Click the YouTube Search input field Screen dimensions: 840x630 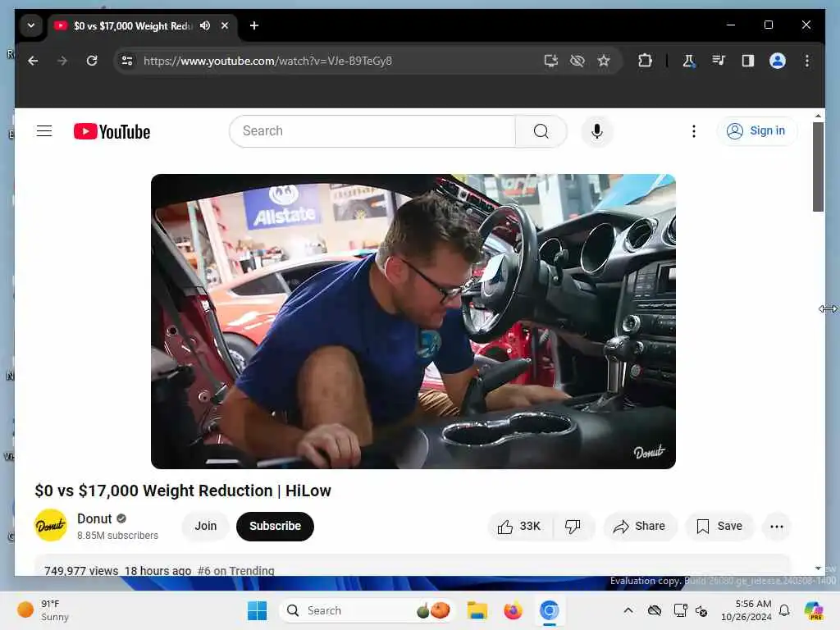372,131
